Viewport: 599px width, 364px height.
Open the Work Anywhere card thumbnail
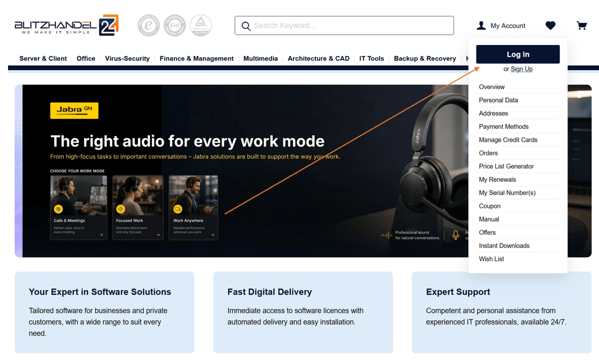[x=193, y=195]
